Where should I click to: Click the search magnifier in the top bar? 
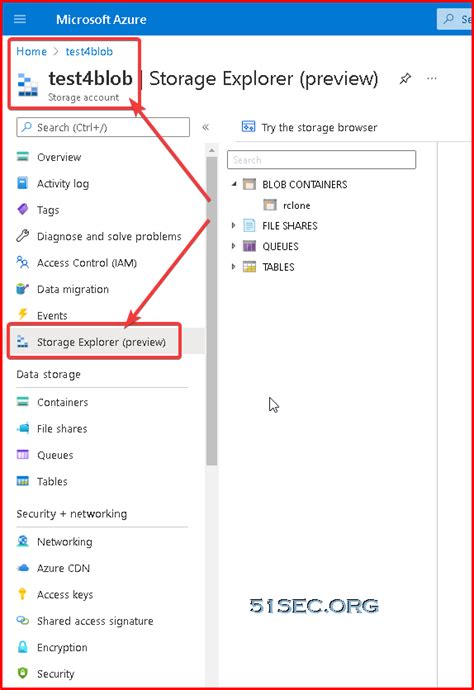[x=448, y=19]
